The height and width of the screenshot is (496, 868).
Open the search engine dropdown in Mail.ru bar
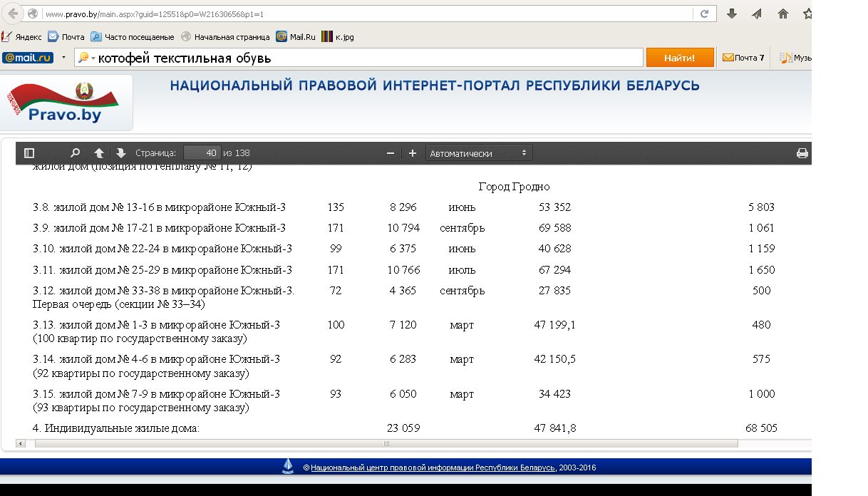pyautogui.click(x=87, y=58)
